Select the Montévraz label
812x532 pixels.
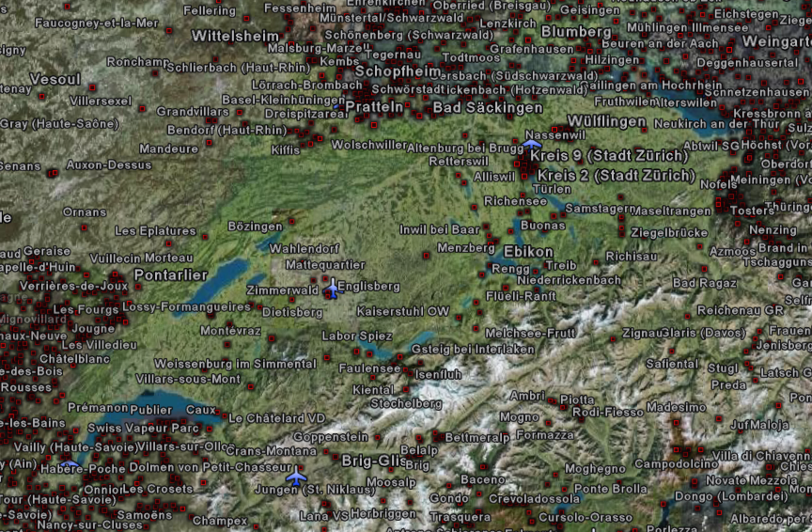[x=230, y=331]
